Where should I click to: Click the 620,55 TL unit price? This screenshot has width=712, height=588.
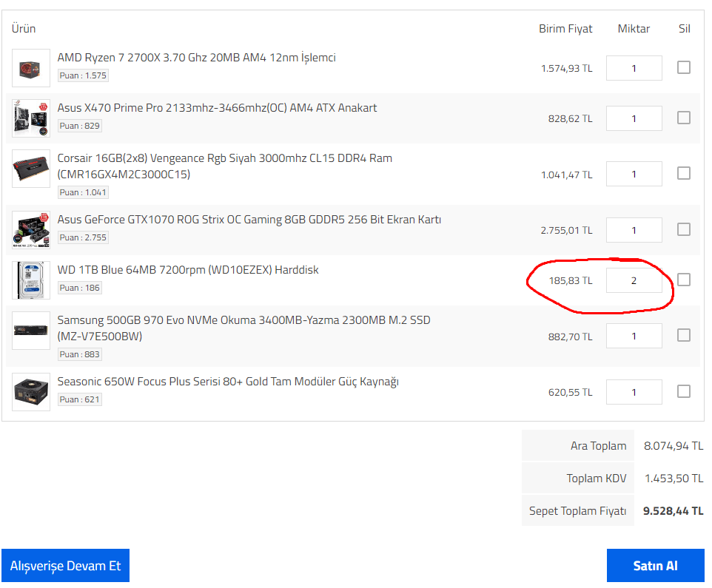click(571, 393)
